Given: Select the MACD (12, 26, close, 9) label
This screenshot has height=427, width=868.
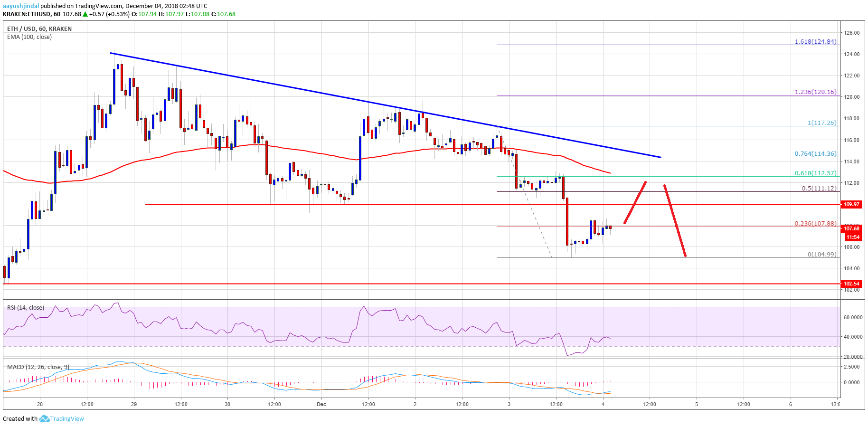Looking at the screenshot, I should [x=38, y=367].
